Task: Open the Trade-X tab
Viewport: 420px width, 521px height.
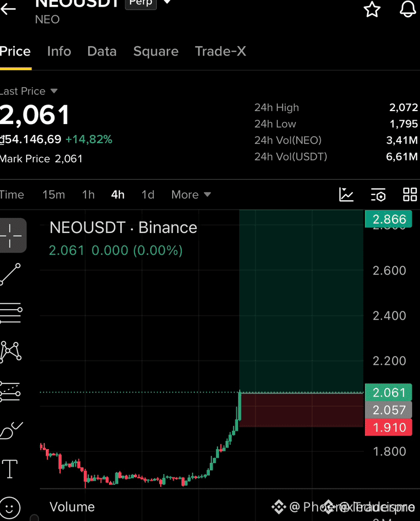Action: [x=221, y=52]
